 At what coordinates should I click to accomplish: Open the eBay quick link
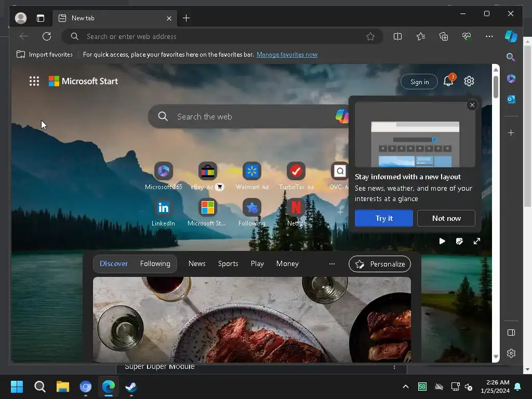tap(208, 176)
